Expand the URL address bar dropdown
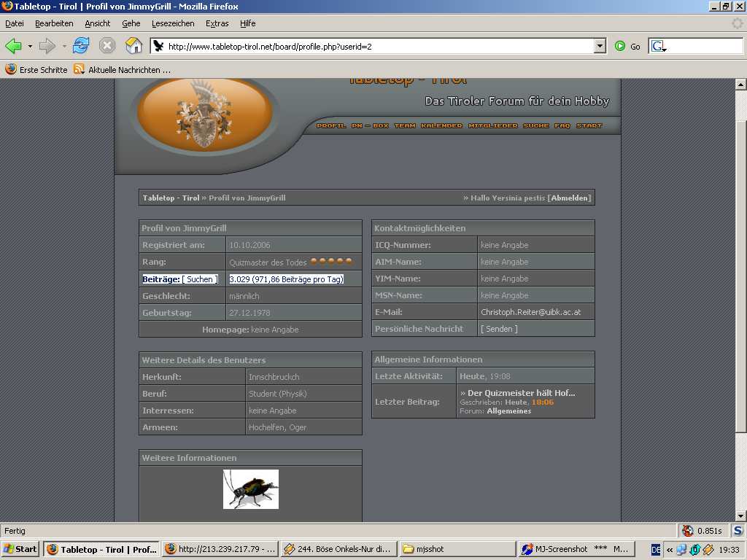747x560 pixels. coord(600,46)
